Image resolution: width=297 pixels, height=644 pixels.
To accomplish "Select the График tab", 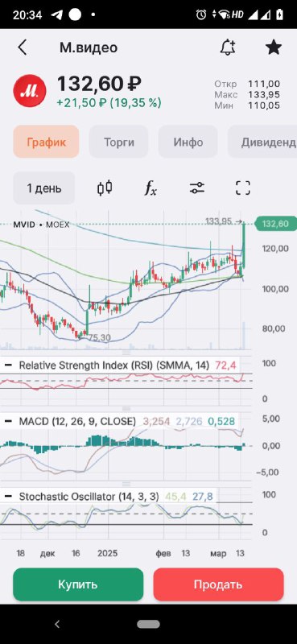I will (x=47, y=142).
